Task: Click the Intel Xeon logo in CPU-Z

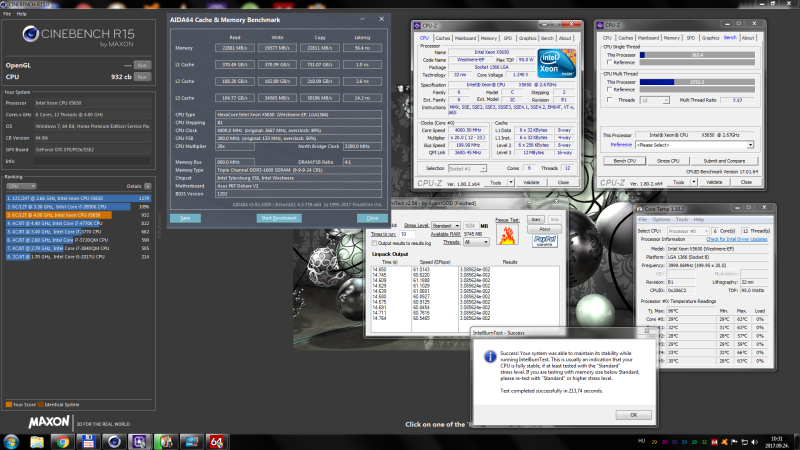Action: click(x=556, y=63)
